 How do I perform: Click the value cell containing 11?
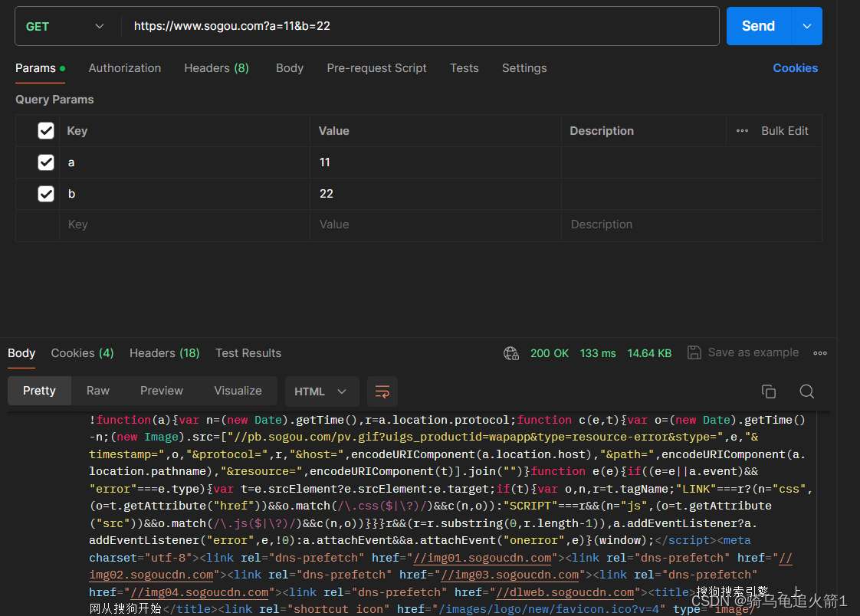tap(435, 162)
